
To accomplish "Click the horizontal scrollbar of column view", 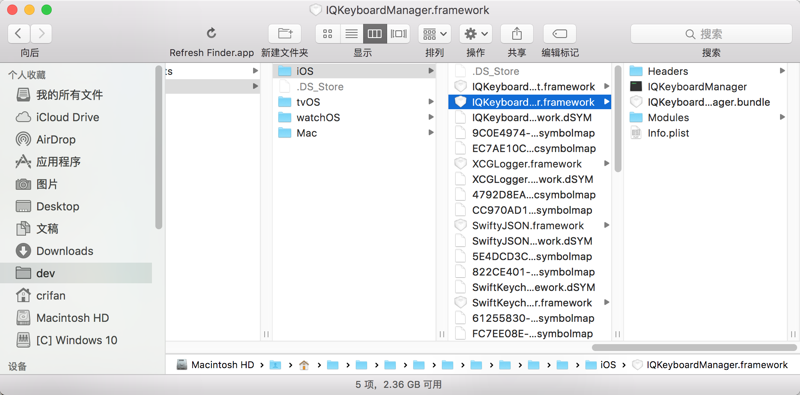I will coord(694,348).
